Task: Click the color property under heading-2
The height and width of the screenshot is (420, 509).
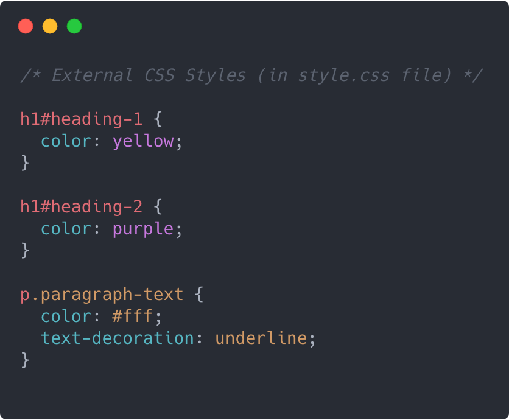Action: point(66,229)
